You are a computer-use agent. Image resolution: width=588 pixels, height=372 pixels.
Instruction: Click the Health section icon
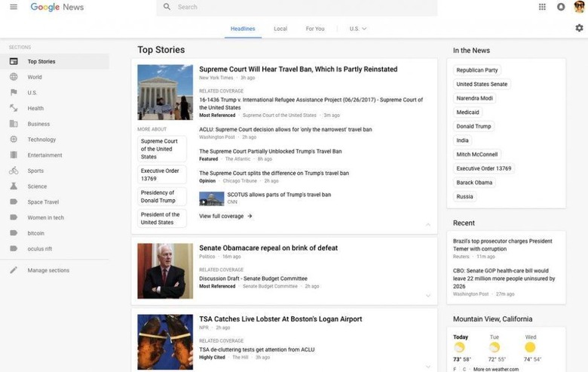click(x=14, y=108)
